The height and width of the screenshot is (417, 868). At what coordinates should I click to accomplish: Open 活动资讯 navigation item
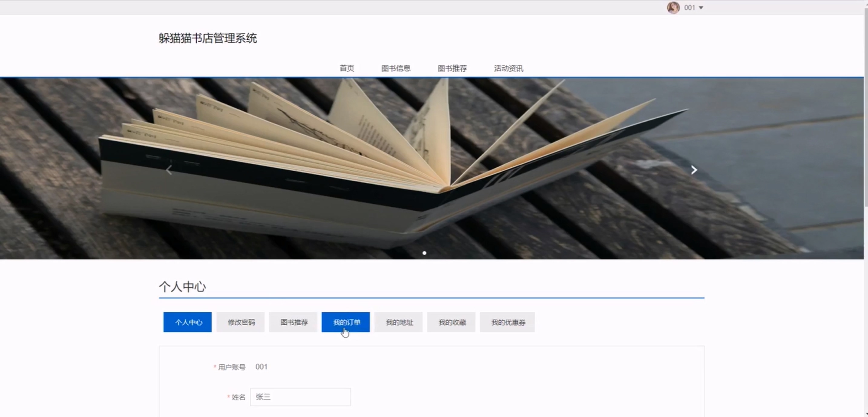coord(508,68)
